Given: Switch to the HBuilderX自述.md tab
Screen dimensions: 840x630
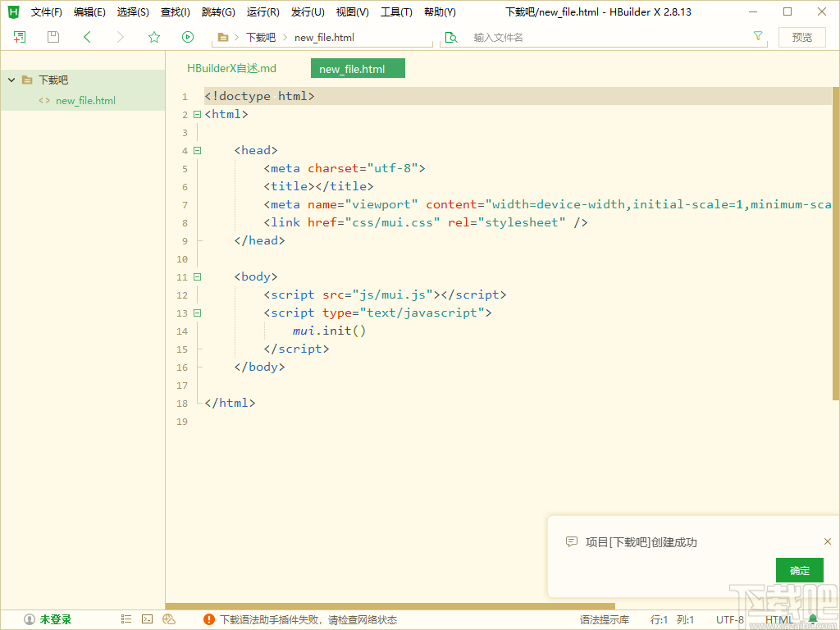Looking at the screenshot, I should click(231, 69).
